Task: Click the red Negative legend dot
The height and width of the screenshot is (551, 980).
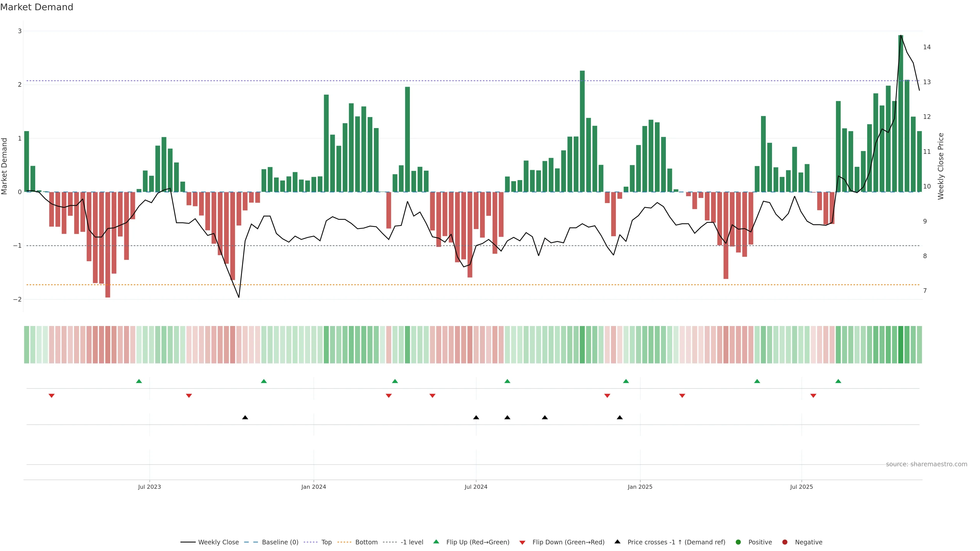Action: 785,542
